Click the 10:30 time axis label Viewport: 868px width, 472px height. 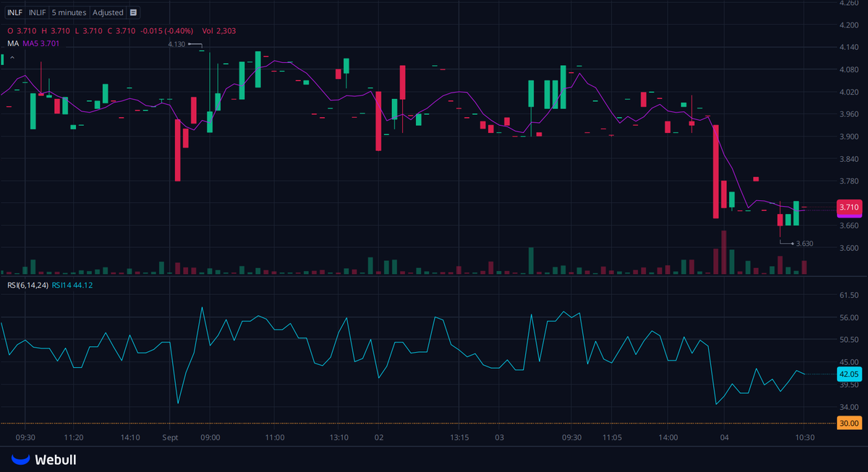point(805,437)
